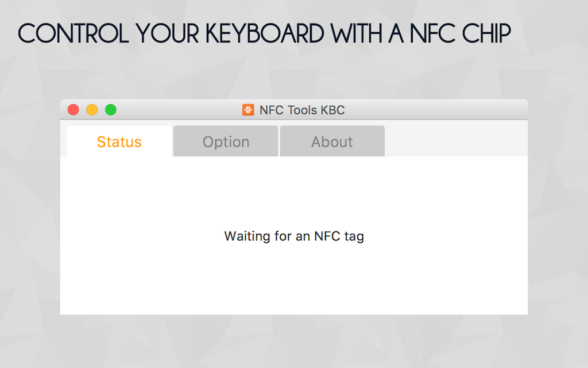Open the Option tab
Screen dimensions: 588x368
[226, 142]
